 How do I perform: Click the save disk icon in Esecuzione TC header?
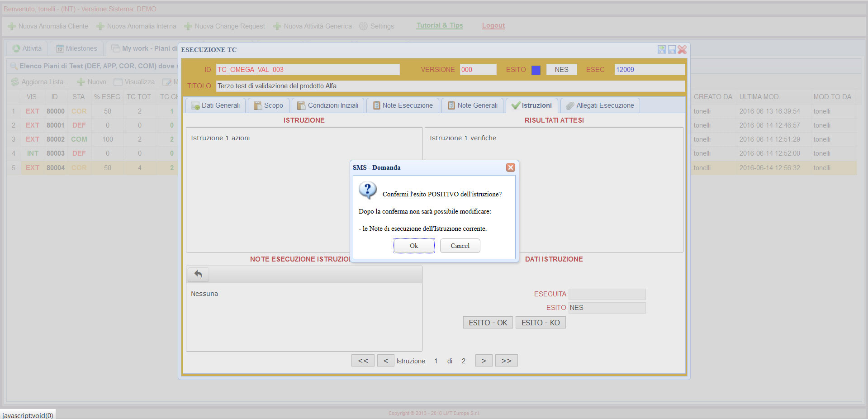672,49
